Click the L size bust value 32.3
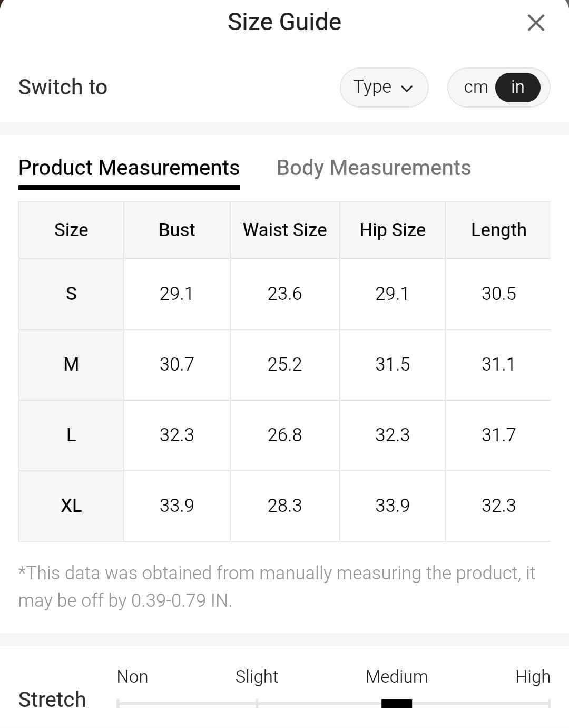This screenshot has width=569, height=728. pos(177,435)
